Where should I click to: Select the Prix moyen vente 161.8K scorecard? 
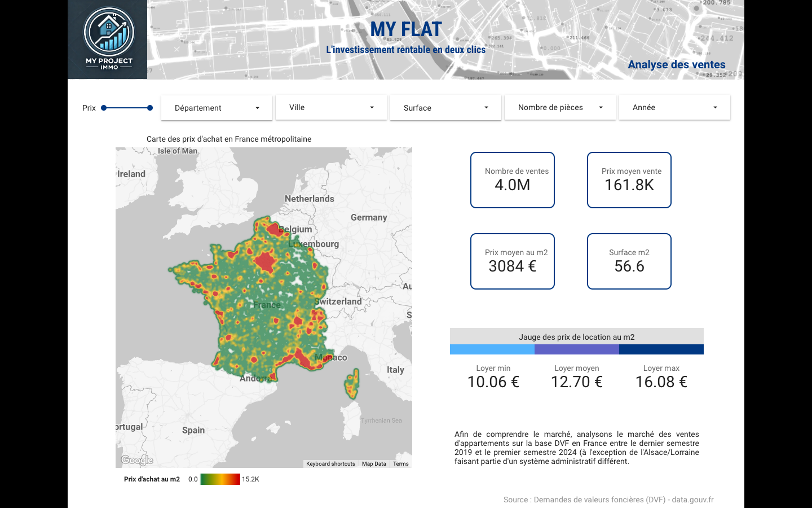tap(629, 180)
